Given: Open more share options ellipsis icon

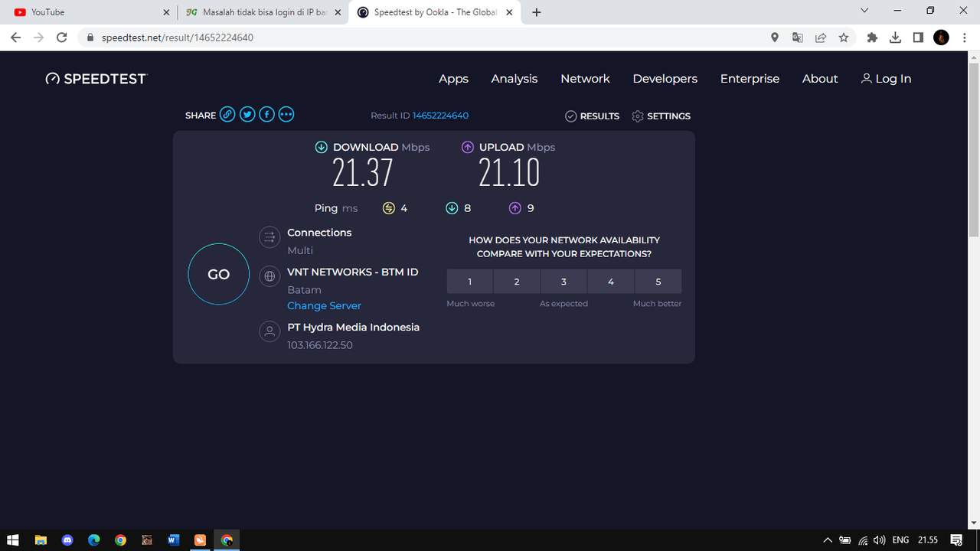Looking at the screenshot, I should coord(286,115).
